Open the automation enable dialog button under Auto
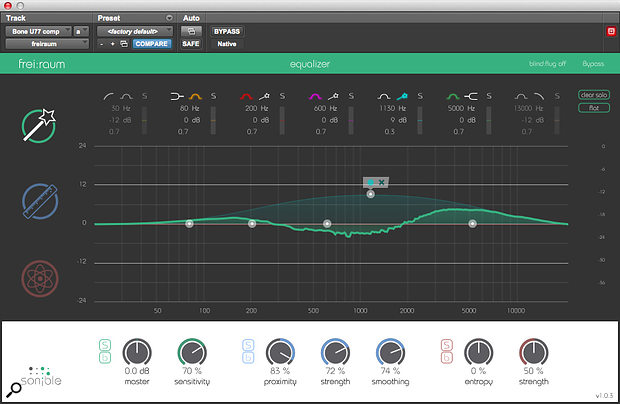 point(191,31)
